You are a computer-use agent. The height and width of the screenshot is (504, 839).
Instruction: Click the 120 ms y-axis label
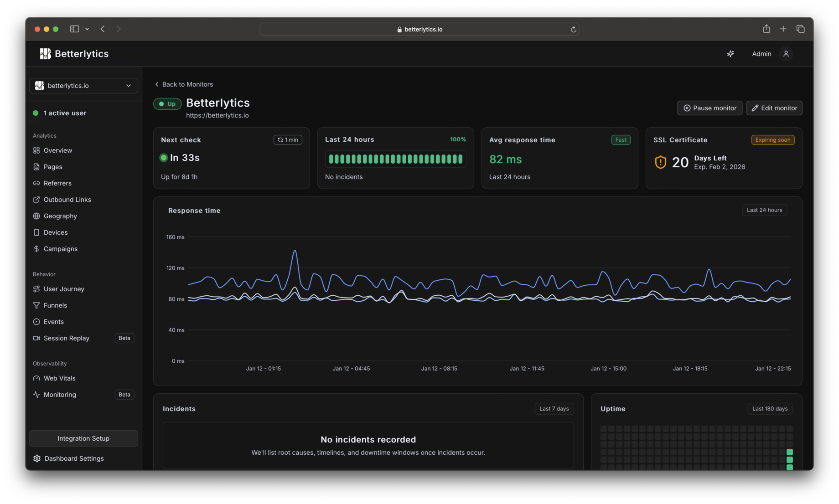tap(176, 268)
